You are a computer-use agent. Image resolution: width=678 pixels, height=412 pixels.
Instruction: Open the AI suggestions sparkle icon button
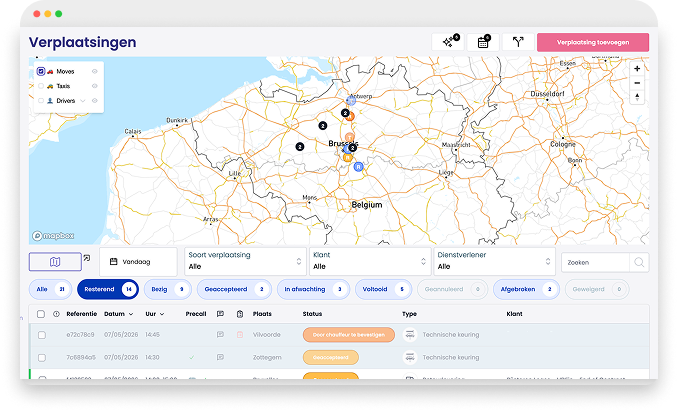tap(448, 42)
